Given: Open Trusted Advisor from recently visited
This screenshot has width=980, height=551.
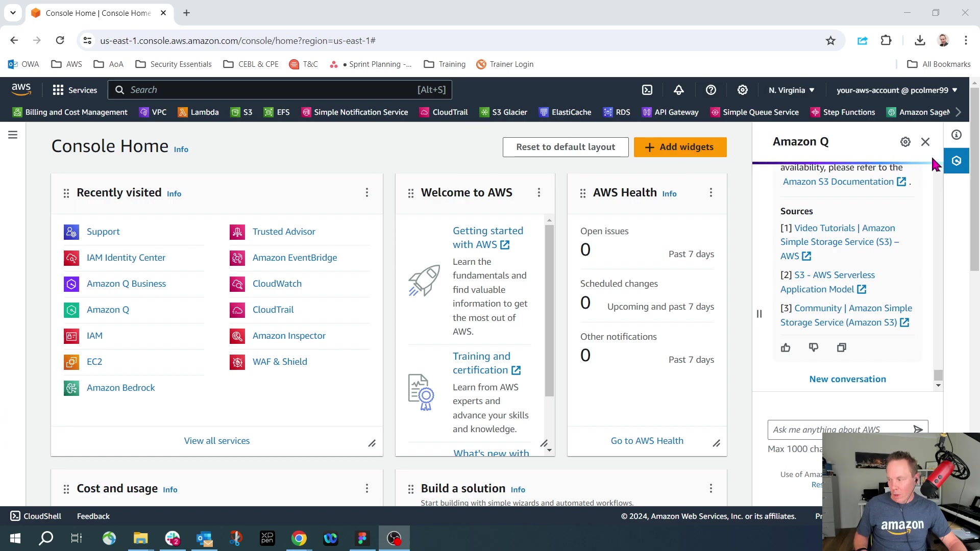Looking at the screenshot, I should 284,232.
